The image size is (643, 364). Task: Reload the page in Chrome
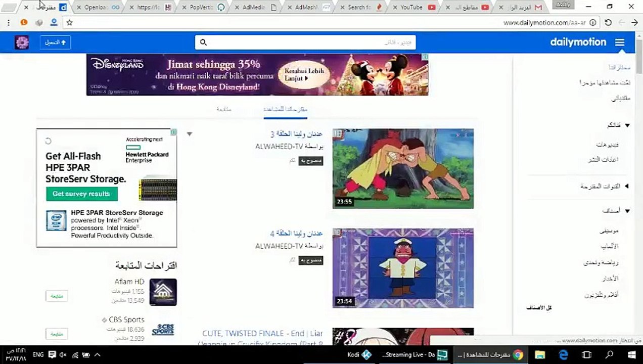(x=608, y=23)
